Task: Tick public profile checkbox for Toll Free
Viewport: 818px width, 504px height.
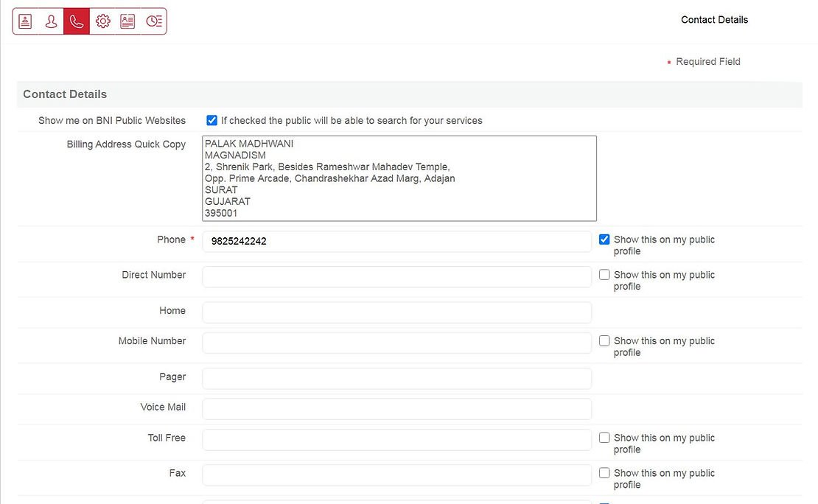Action: click(x=604, y=438)
